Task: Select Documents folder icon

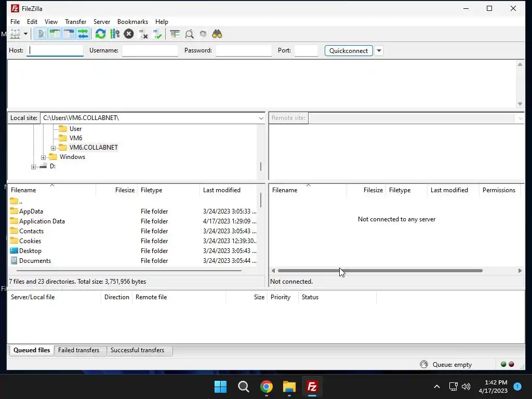Action: tap(14, 260)
